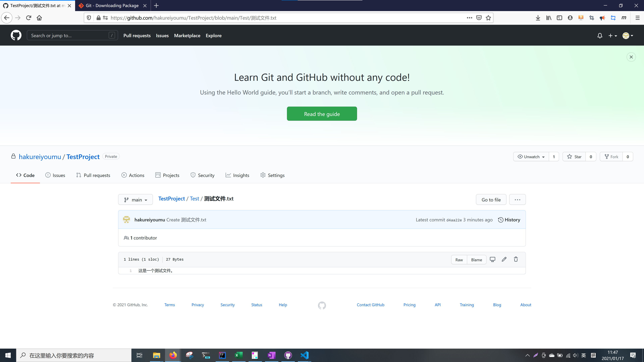Open the Unwatch notifications dropdown
Screen dimensions: 644x362
(x=531, y=157)
